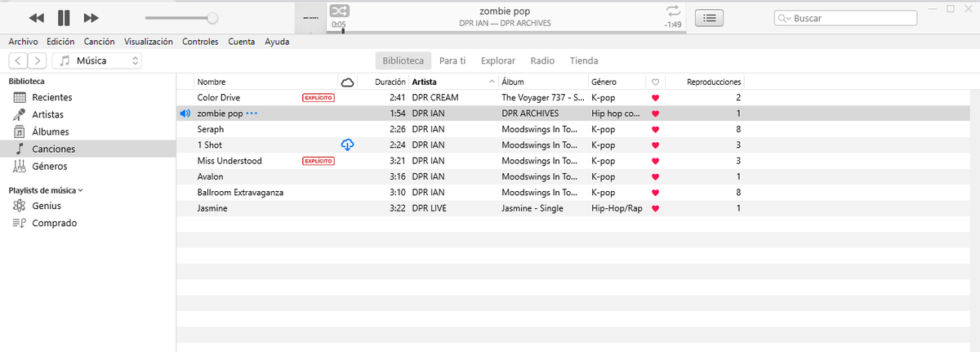Screen dimensions: 980x352
Task: Toggle the heart for zombie pop
Action: pyautogui.click(x=655, y=114)
